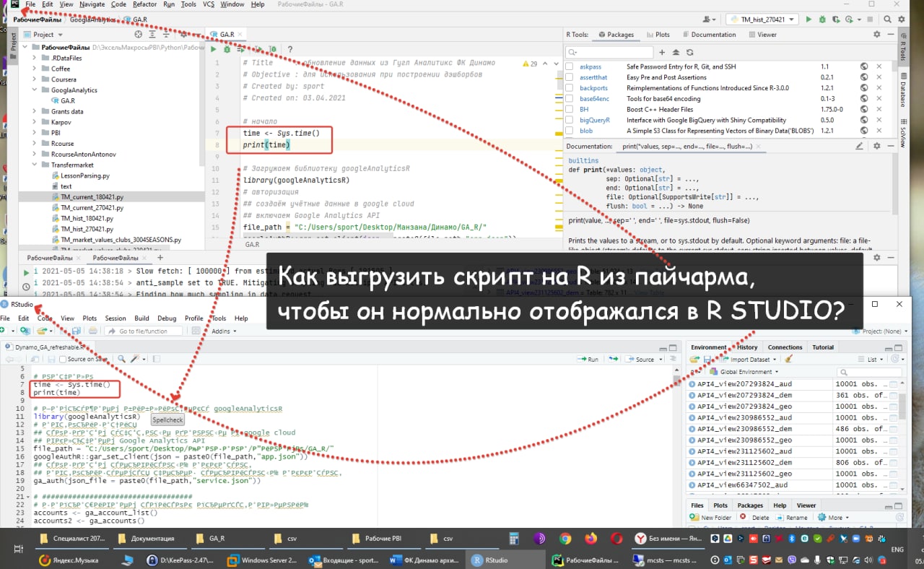Viewport: 924px width, 569px height.
Task: Edit source pencil icon in Documentation panel
Action: tap(859, 146)
